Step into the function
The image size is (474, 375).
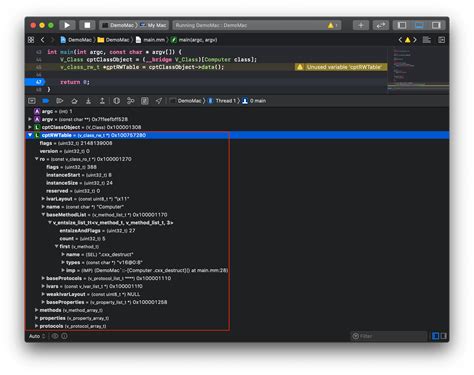88,101
